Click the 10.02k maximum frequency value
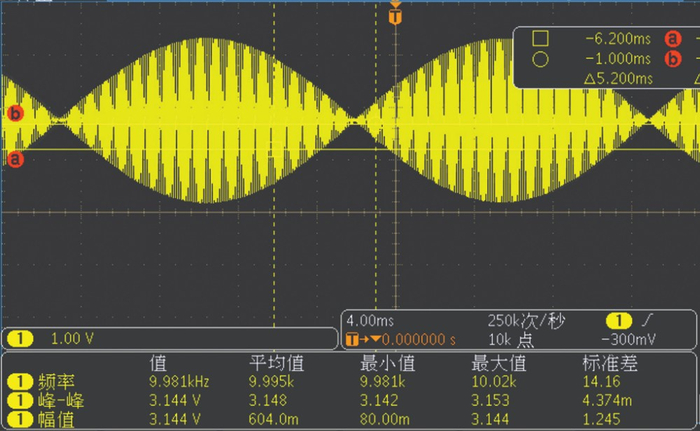This screenshot has width=700, height=431. [494, 382]
